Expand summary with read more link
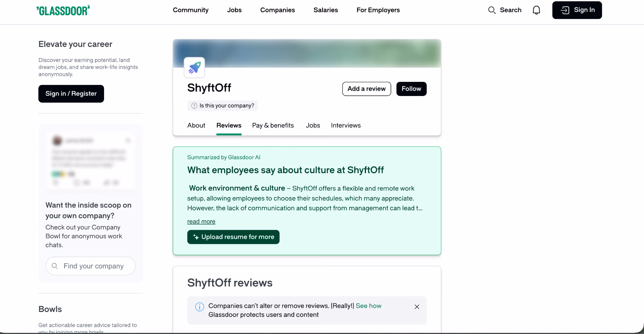 [201, 222]
